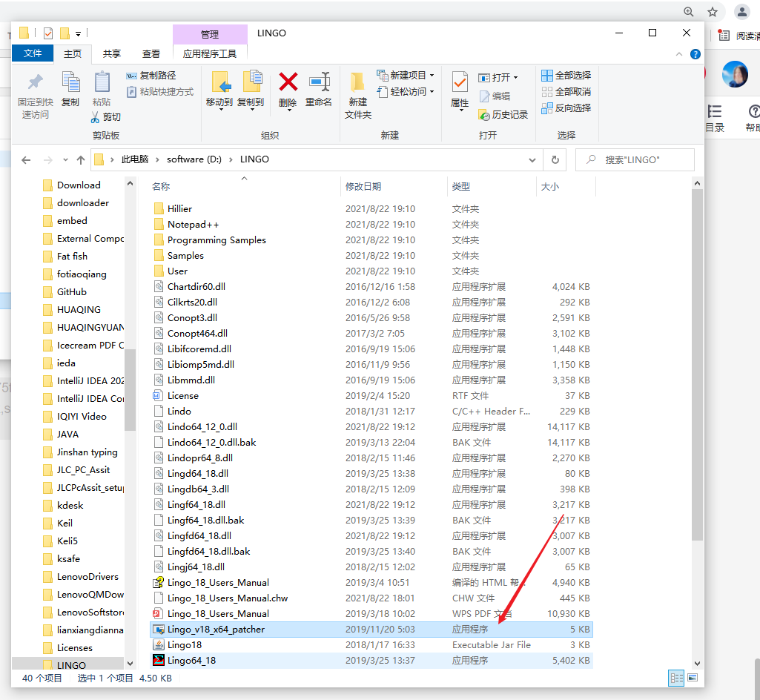Switch to details view layout icon

coord(676,678)
